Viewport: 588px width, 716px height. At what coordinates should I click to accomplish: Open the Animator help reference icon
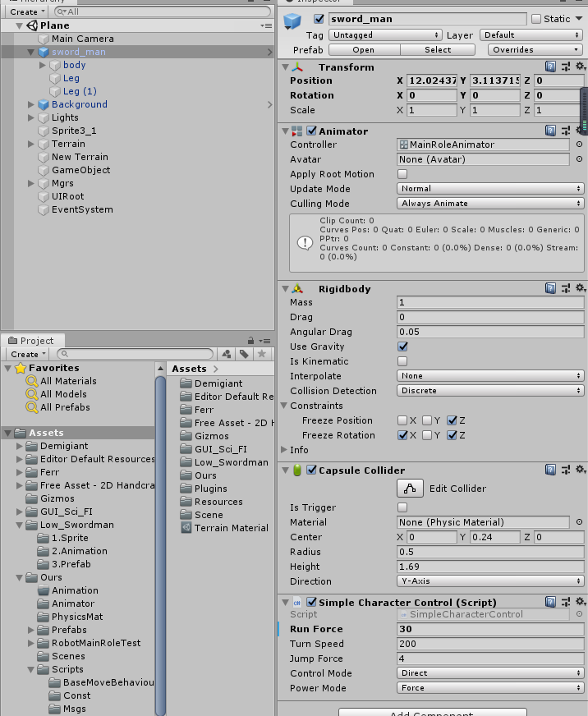coord(550,131)
